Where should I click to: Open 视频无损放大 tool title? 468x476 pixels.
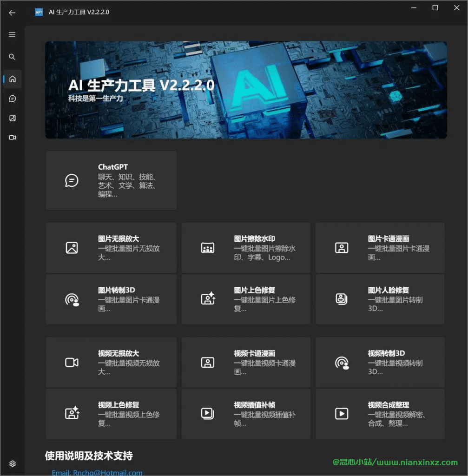119,353
